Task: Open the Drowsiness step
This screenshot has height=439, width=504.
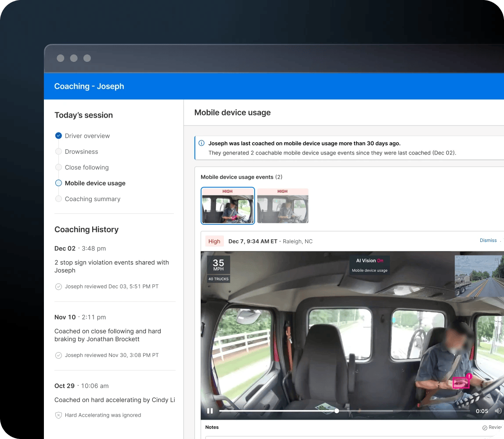Action: click(x=81, y=151)
